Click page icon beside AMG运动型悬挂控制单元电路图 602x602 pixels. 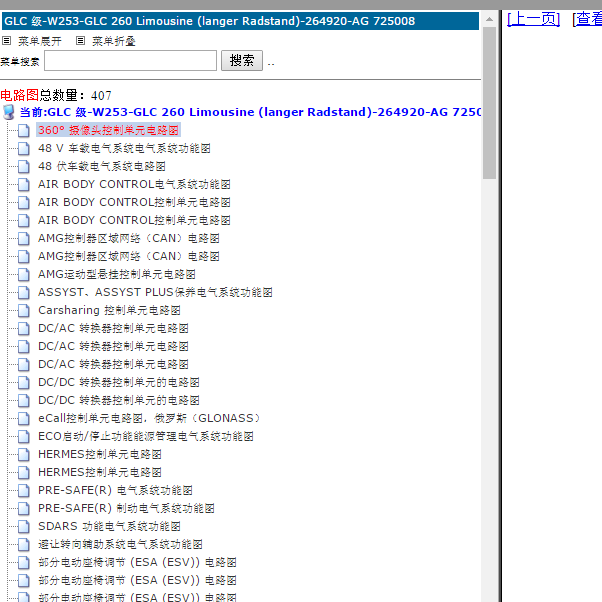[x=24, y=275]
